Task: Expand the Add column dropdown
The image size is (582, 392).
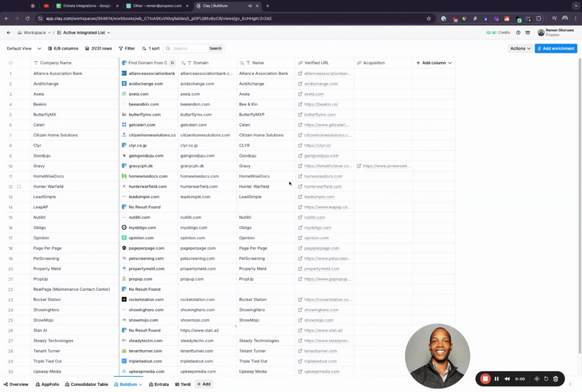Action: coord(434,63)
